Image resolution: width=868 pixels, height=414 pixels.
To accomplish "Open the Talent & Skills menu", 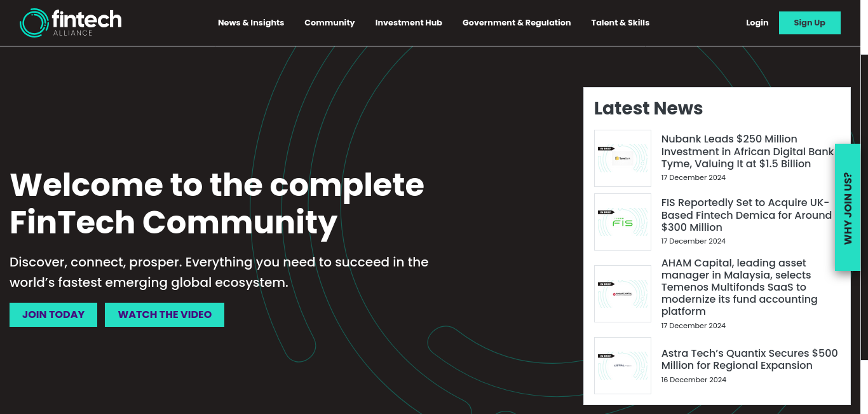I will (x=620, y=23).
